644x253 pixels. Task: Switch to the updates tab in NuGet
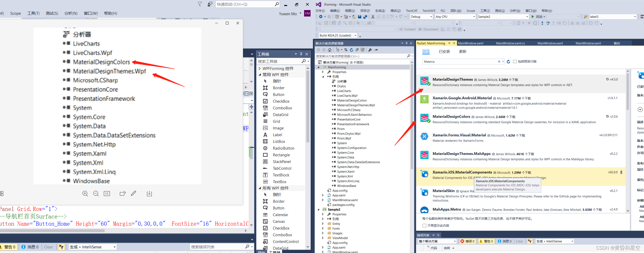pyautogui.click(x=463, y=52)
